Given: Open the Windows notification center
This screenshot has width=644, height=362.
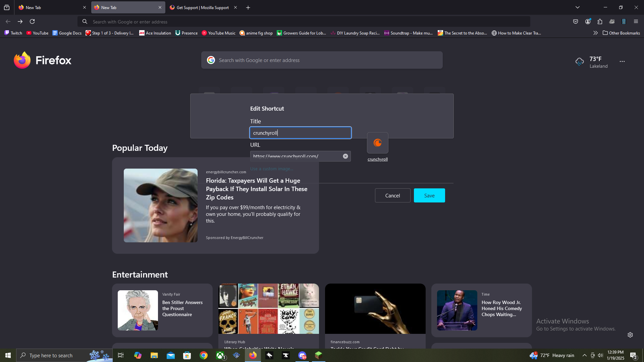Looking at the screenshot, I should (x=634, y=355).
